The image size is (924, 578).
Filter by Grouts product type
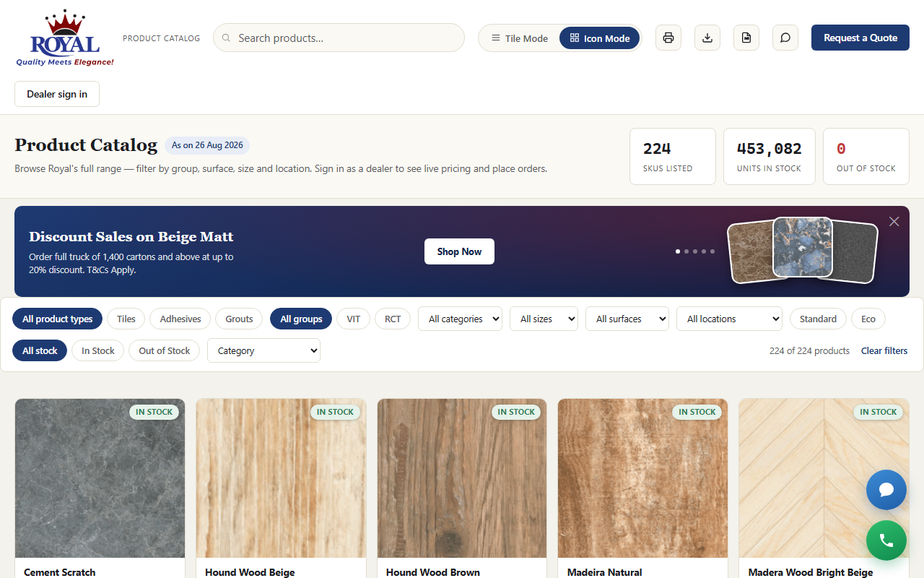coord(239,319)
